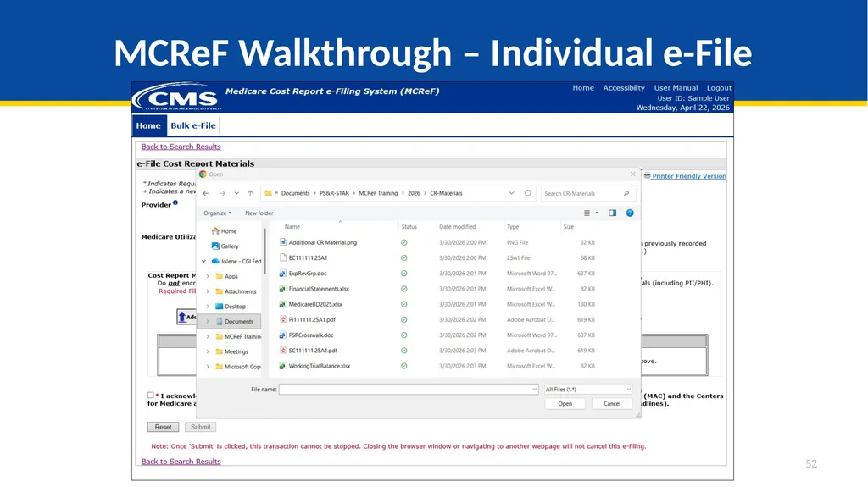The width and height of the screenshot is (868, 487).
Task: Open the All Files type filter dropdown
Action: (x=588, y=390)
